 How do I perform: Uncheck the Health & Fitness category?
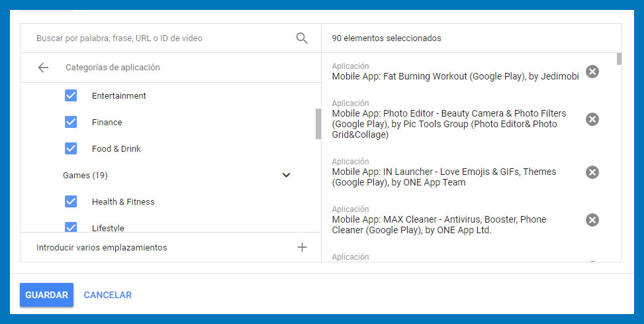pyautogui.click(x=71, y=201)
